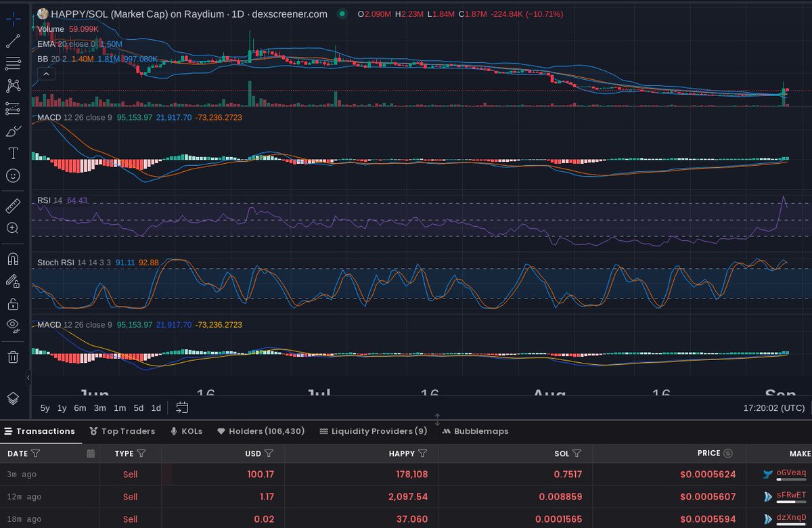Set chart range to 1d

coord(156,408)
